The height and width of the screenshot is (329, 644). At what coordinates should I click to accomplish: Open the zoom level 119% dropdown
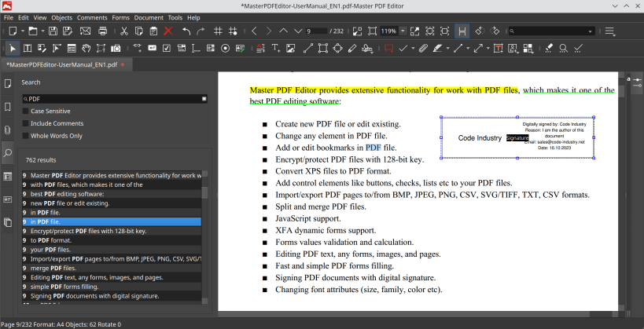point(403,31)
